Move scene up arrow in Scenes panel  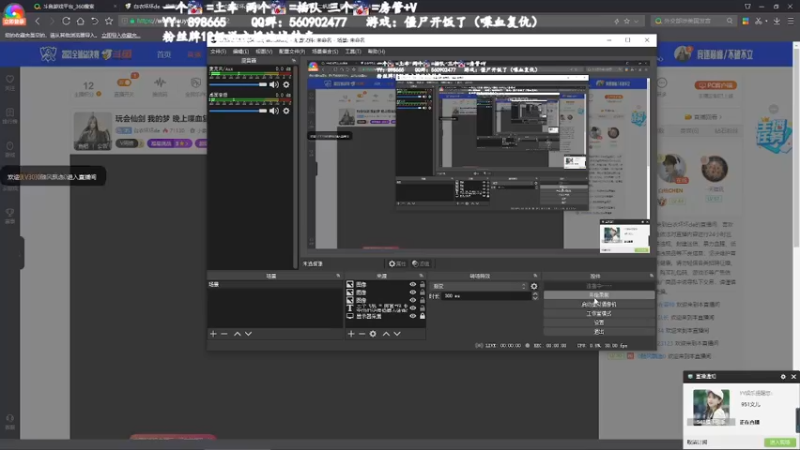[x=237, y=334]
